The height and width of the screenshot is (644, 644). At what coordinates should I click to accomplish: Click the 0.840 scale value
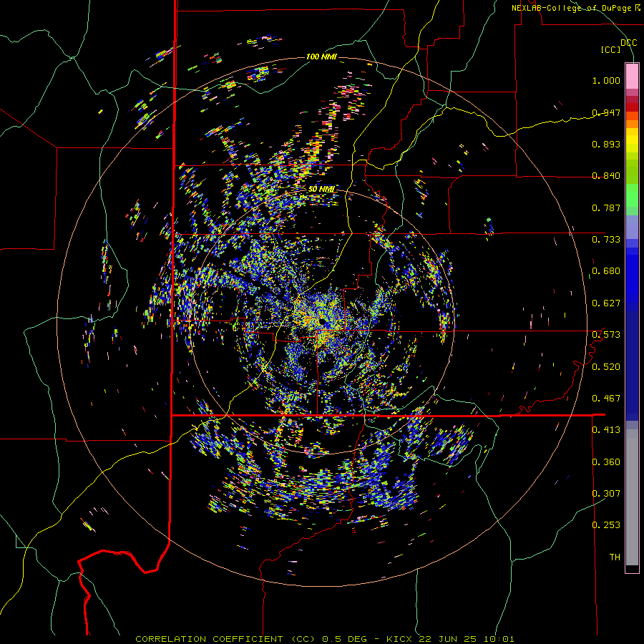coord(606,176)
